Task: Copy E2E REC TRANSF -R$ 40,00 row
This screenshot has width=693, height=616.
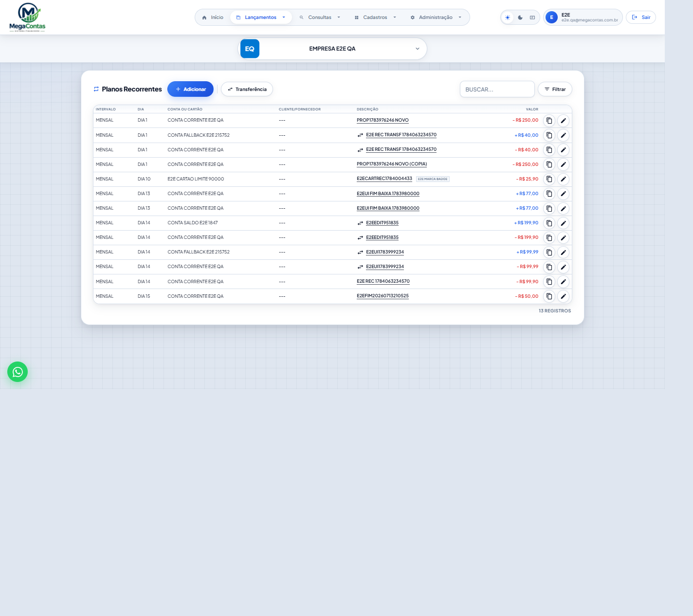Action: [549, 150]
